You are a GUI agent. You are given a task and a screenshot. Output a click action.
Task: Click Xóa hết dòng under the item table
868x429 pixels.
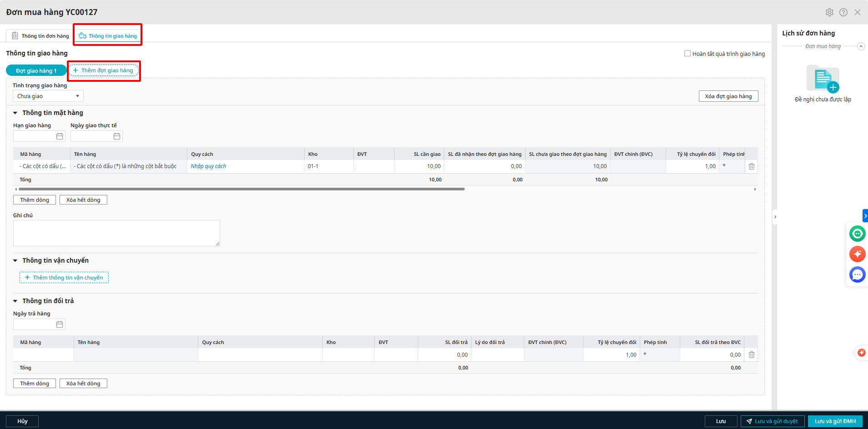[83, 200]
